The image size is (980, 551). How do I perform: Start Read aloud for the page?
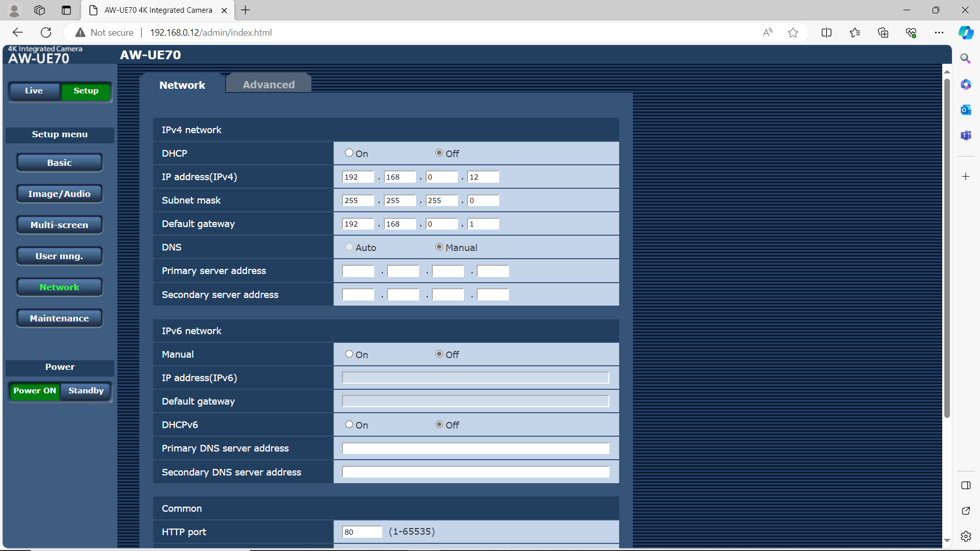(768, 32)
